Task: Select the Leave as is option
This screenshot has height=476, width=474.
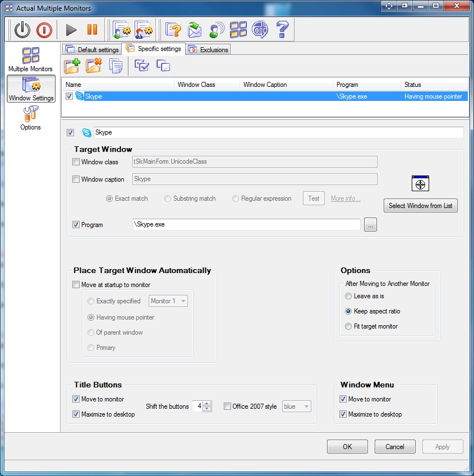Action: tap(348, 296)
